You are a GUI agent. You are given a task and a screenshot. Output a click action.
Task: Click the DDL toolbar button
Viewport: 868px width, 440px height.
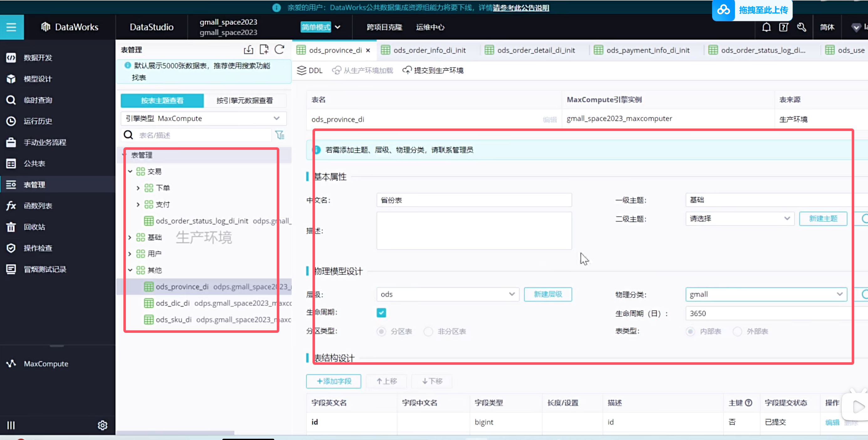(x=310, y=70)
